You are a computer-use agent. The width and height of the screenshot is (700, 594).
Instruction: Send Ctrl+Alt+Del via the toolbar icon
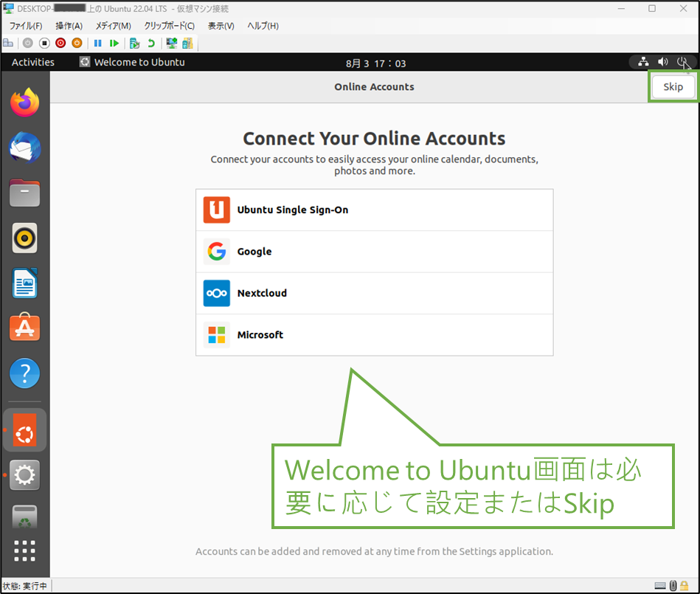[7, 43]
